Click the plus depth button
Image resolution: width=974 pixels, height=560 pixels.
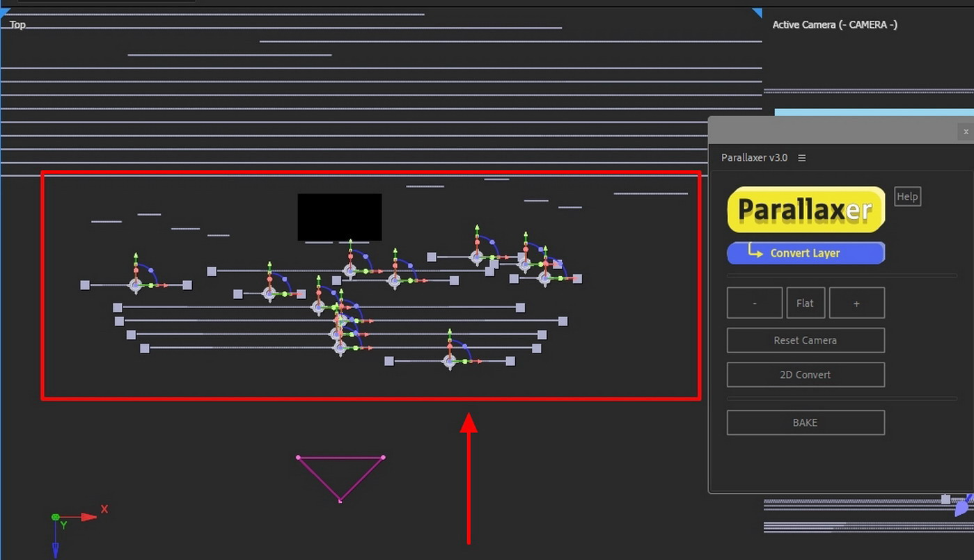click(x=857, y=303)
